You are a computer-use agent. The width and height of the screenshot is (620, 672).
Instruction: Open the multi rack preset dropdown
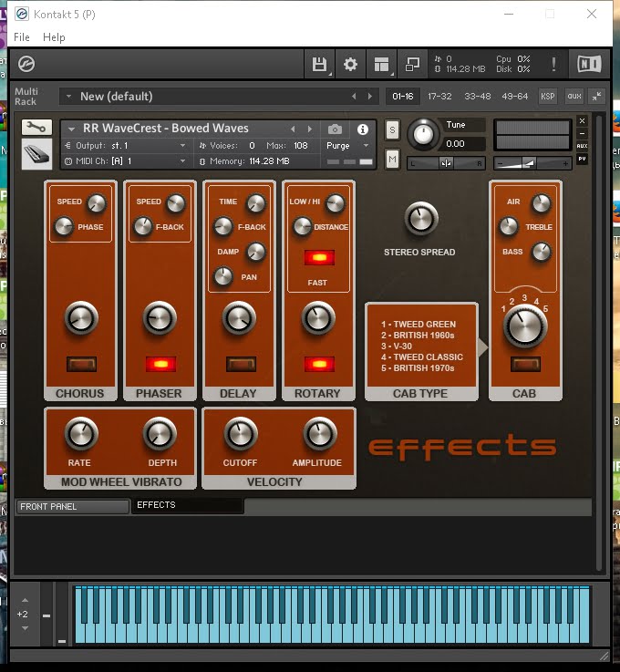pyautogui.click(x=68, y=97)
